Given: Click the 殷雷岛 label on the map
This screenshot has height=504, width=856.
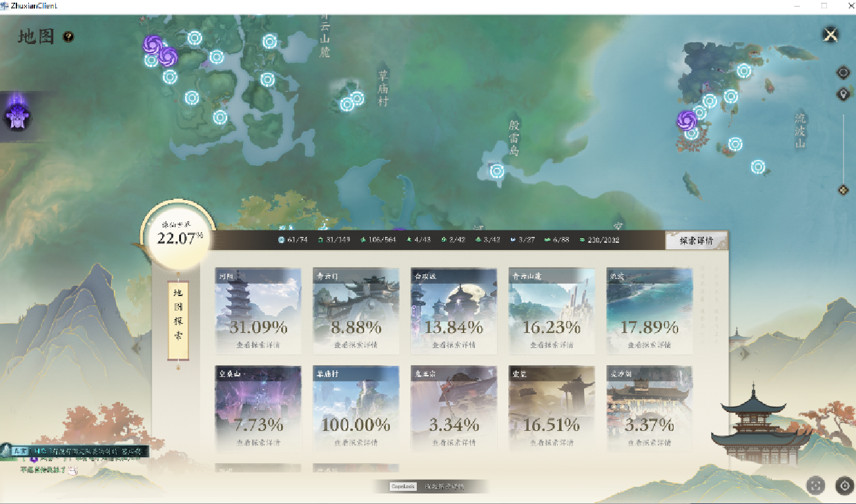Looking at the screenshot, I should pos(514,137).
